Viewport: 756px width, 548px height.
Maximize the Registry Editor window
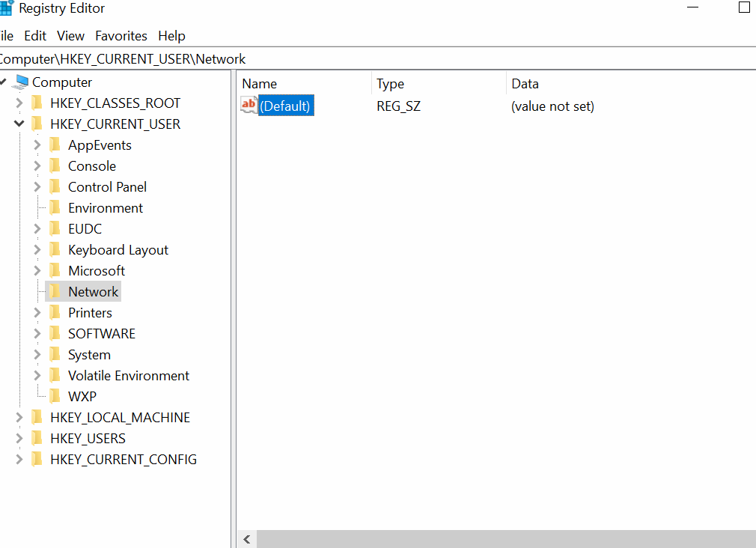coord(744,7)
